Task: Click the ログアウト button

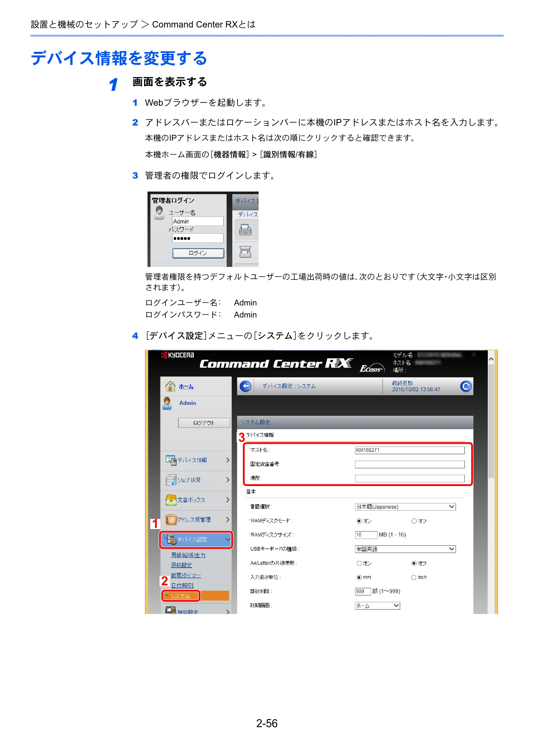Action: 204,423
